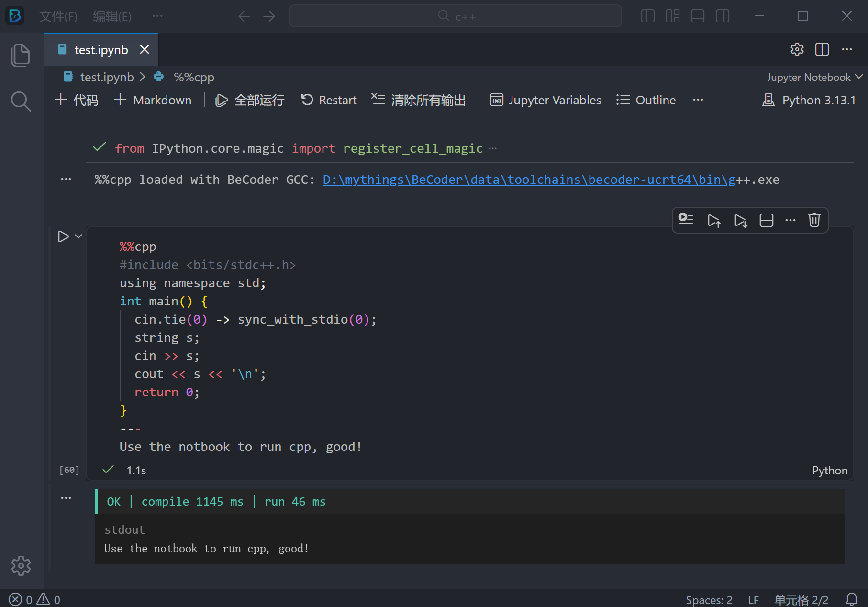The height and width of the screenshot is (607, 868).
Task: Split cell icon in cell toolbar
Action: pos(767,220)
